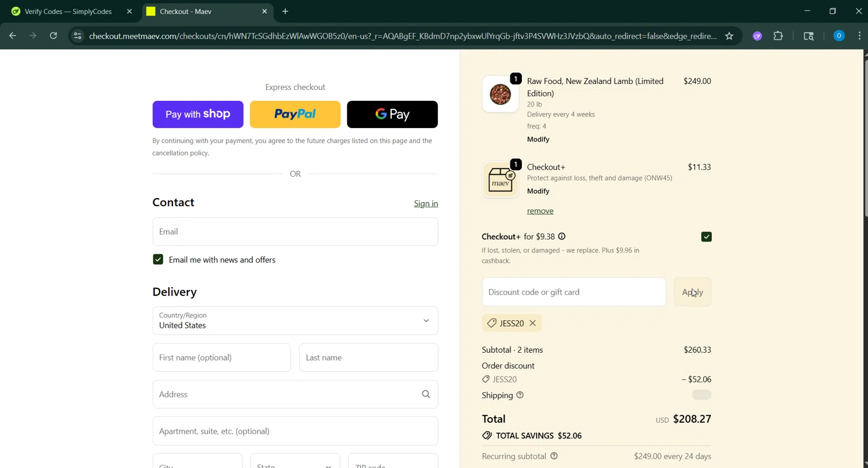Click the JESS20 order discount label

tap(505, 379)
